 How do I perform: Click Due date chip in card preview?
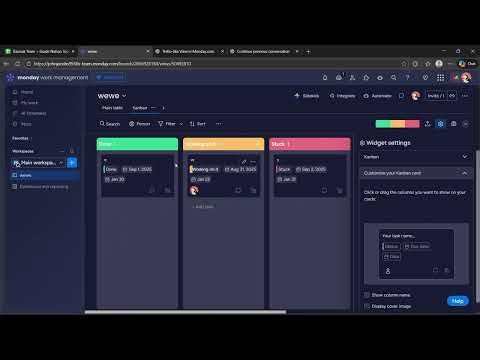[417, 246]
